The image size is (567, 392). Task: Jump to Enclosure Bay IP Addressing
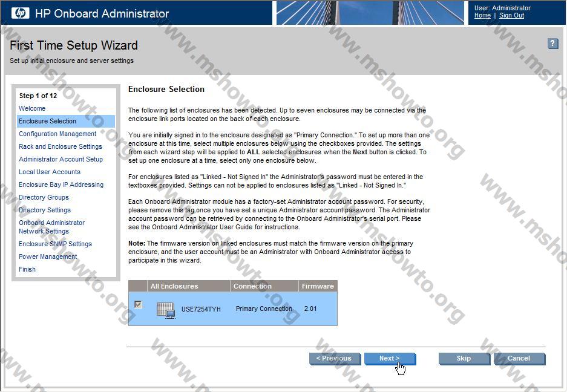(x=61, y=185)
